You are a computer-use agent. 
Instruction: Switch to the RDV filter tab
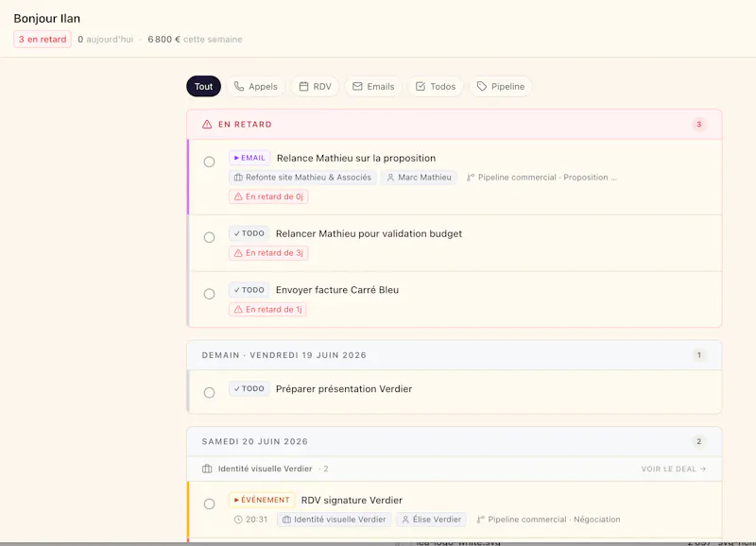(315, 86)
